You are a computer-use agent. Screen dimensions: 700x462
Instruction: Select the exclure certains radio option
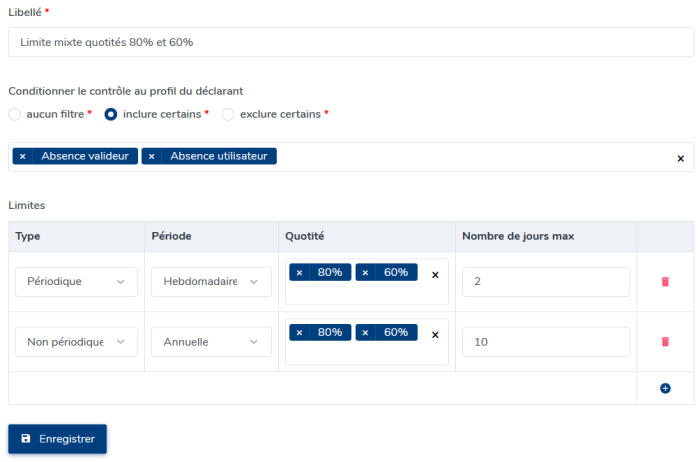[x=228, y=114]
